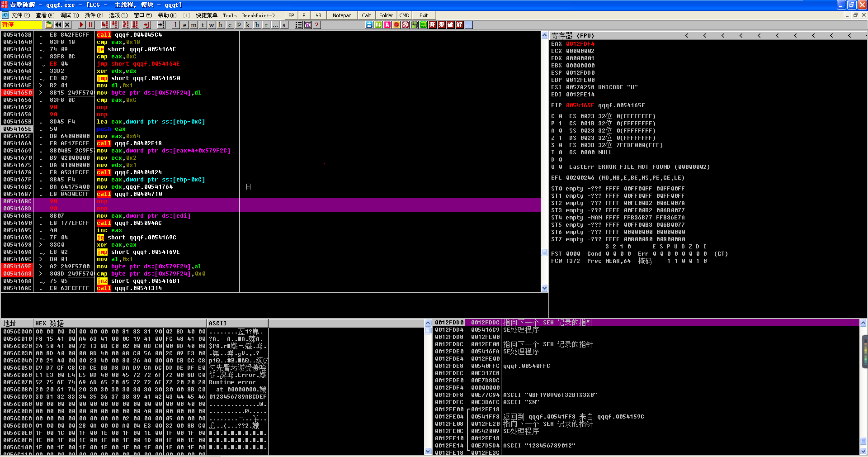Open Executable modules with the 'e' button
The width and height of the screenshot is (868, 457).
click(x=184, y=25)
